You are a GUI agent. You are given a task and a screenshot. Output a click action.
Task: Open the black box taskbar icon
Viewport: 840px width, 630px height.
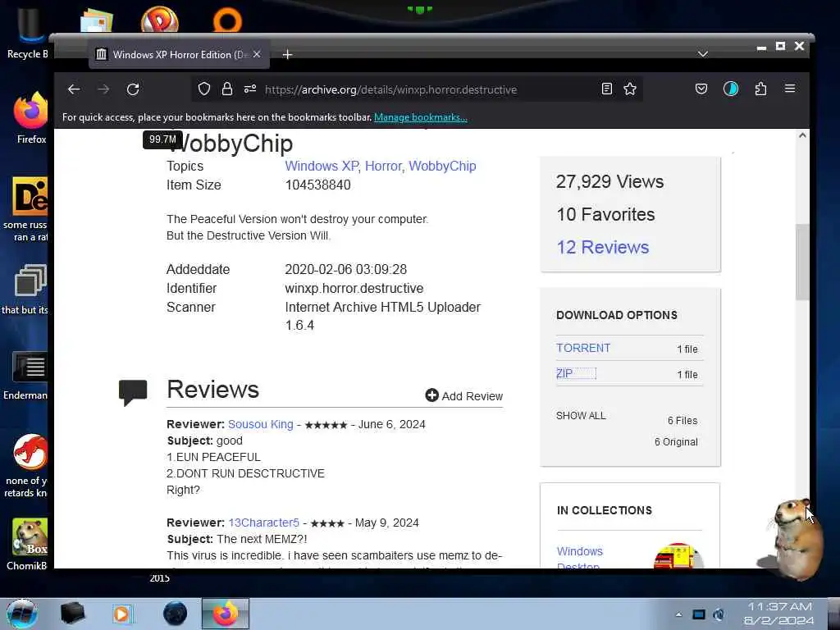tap(72, 614)
